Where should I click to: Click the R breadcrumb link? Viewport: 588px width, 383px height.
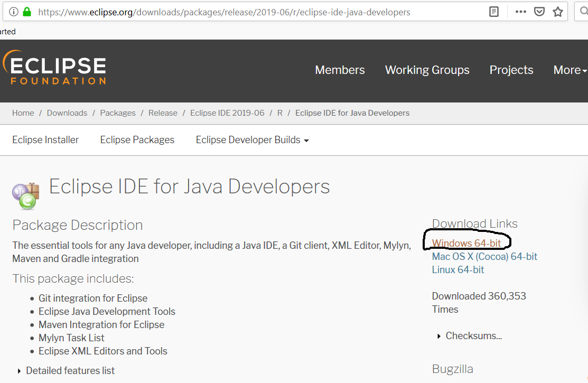pyautogui.click(x=280, y=113)
